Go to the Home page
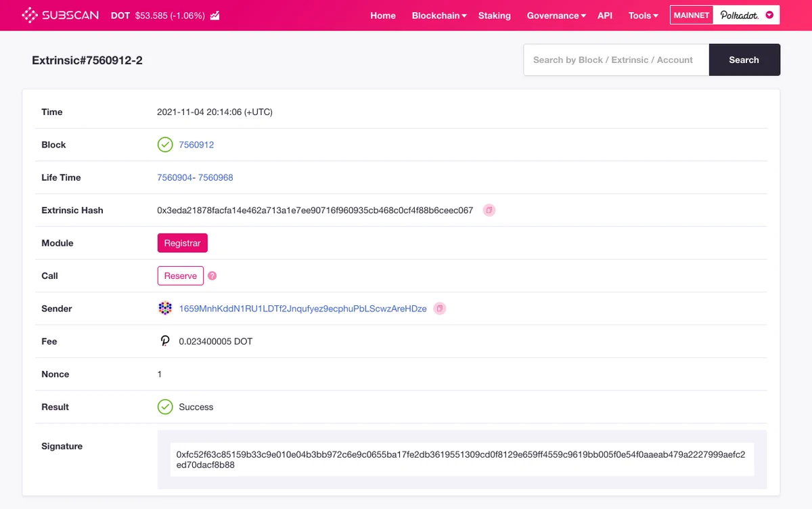This screenshot has width=812, height=509. [x=383, y=16]
